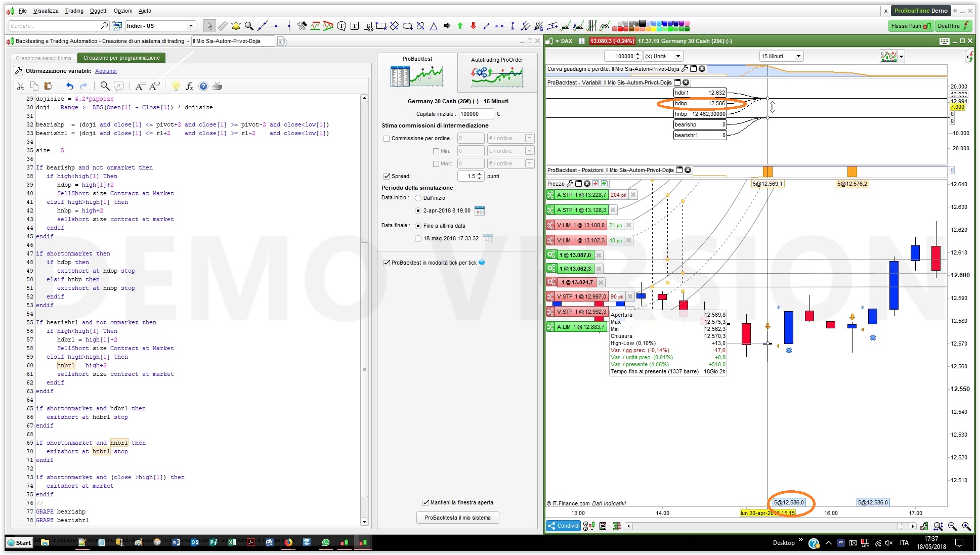Click the Condividi share button

[x=564, y=526]
